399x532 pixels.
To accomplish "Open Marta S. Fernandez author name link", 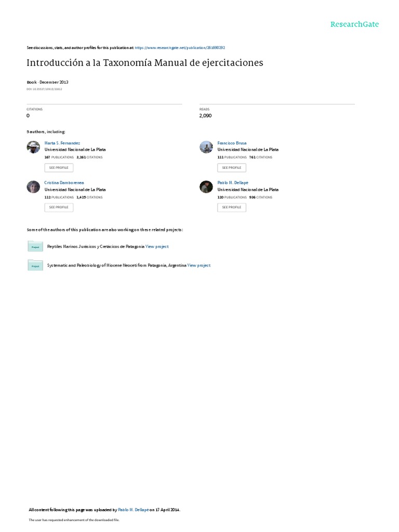I will pyautogui.click(x=62, y=143).
